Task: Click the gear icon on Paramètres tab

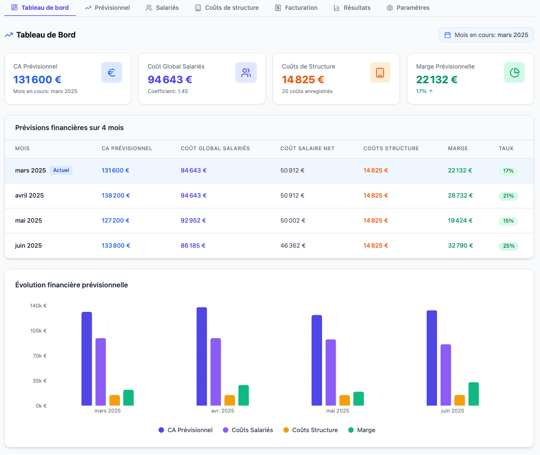Action: [x=390, y=8]
